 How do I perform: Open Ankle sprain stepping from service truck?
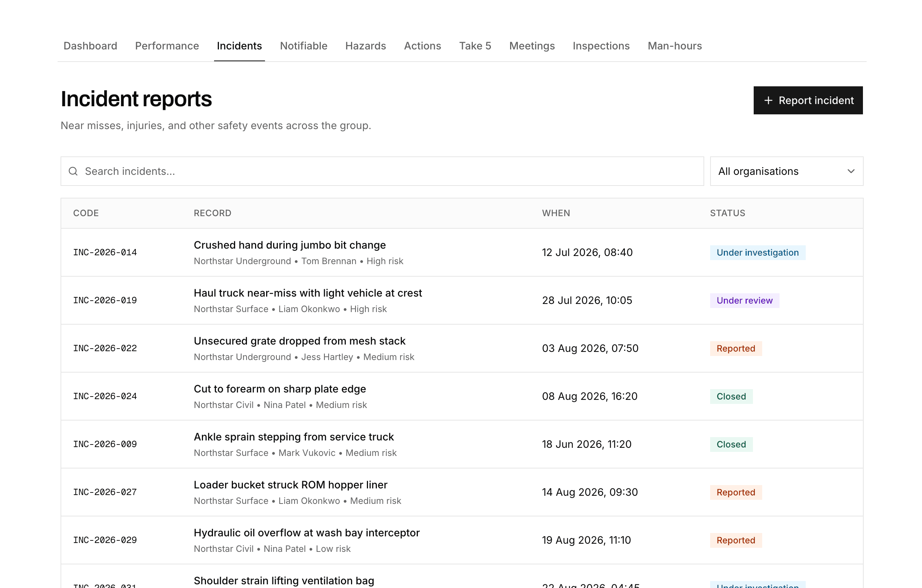coord(294,437)
